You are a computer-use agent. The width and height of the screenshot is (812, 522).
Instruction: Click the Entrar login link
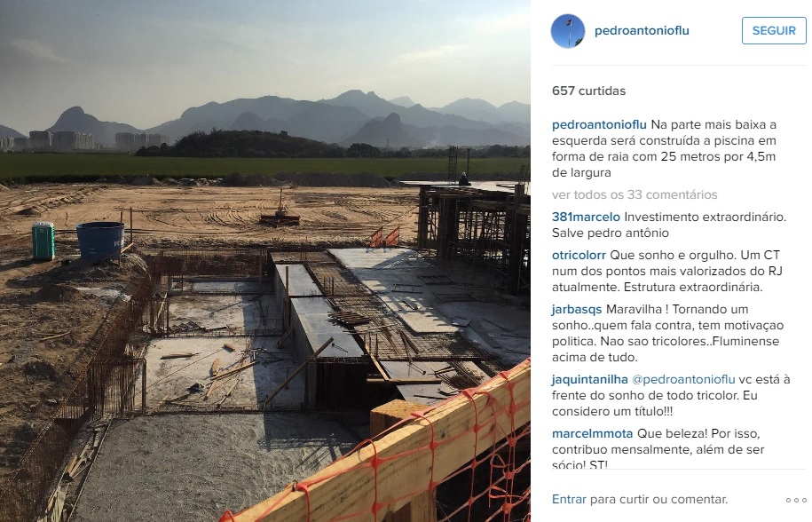tap(569, 499)
